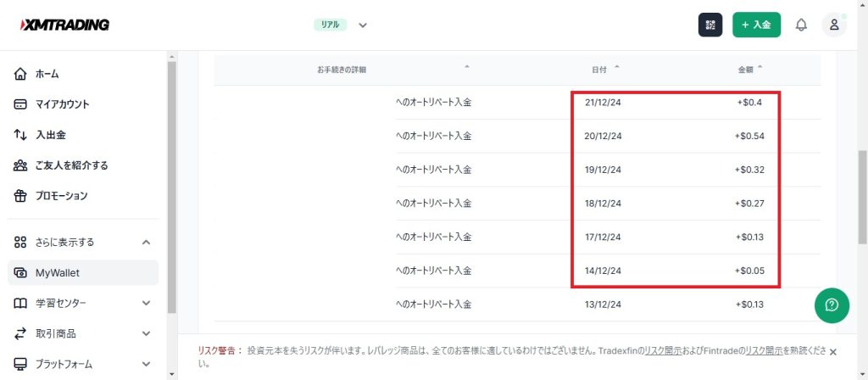Expand the プラットフォーム menu

pyautogui.click(x=146, y=364)
